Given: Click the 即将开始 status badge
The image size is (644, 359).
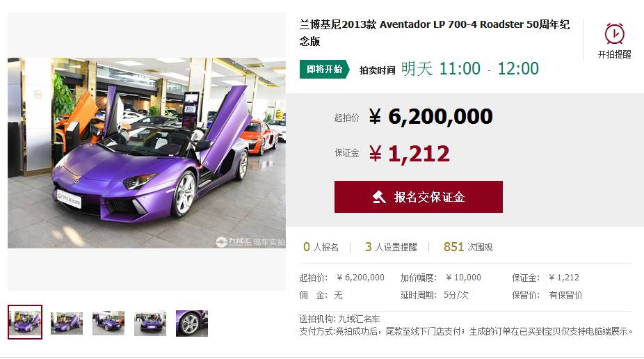Looking at the screenshot, I should [x=325, y=69].
